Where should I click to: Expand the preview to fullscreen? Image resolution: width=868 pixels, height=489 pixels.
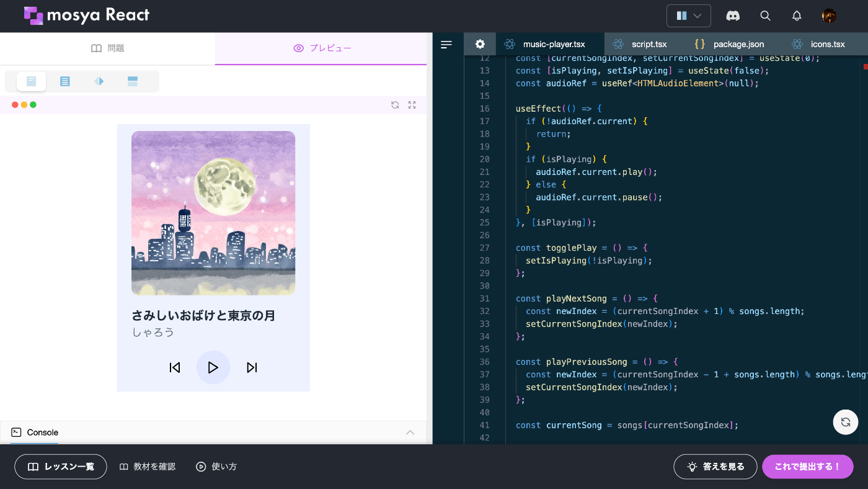click(412, 105)
